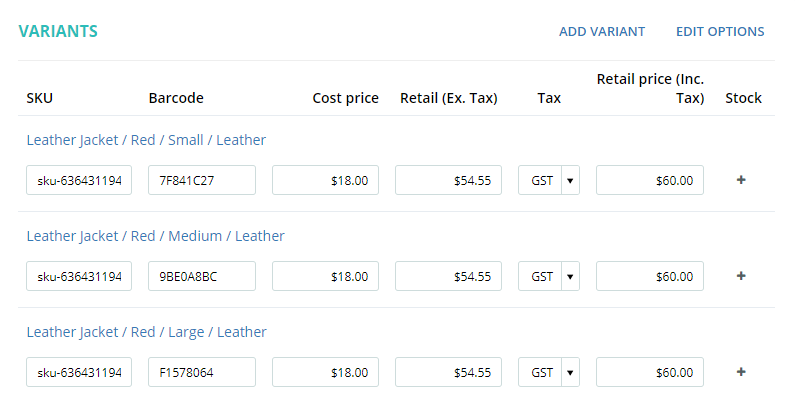Click the barcode field containing F1578064
The image size is (795, 402).
[x=202, y=372]
